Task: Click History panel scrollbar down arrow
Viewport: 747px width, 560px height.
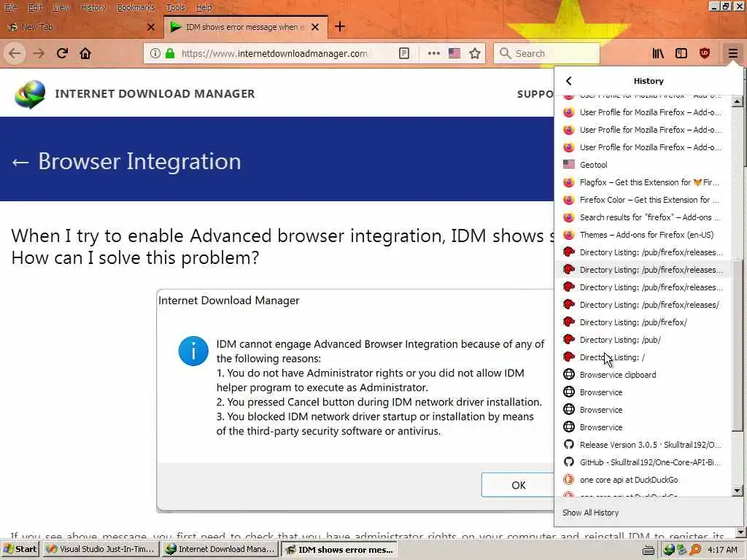Action: (x=738, y=491)
